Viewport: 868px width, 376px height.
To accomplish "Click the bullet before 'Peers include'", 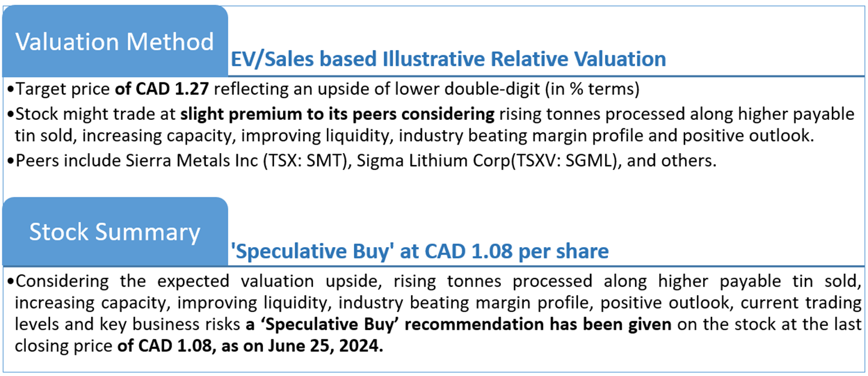I will pyautogui.click(x=11, y=163).
